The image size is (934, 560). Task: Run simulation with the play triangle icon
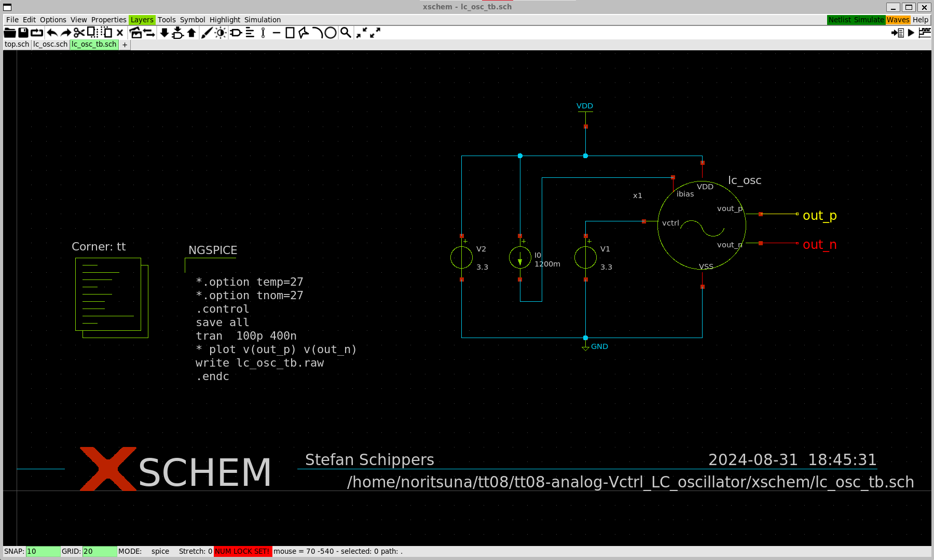pos(911,33)
